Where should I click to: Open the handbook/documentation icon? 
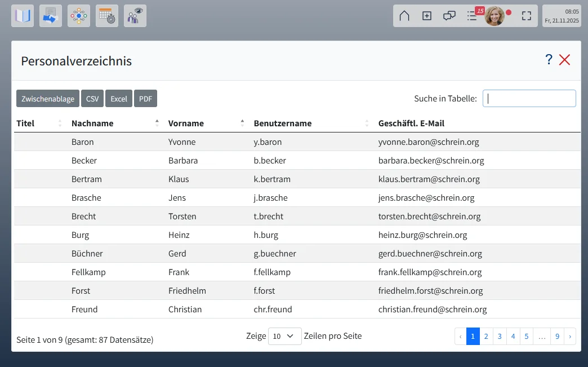[x=22, y=15]
